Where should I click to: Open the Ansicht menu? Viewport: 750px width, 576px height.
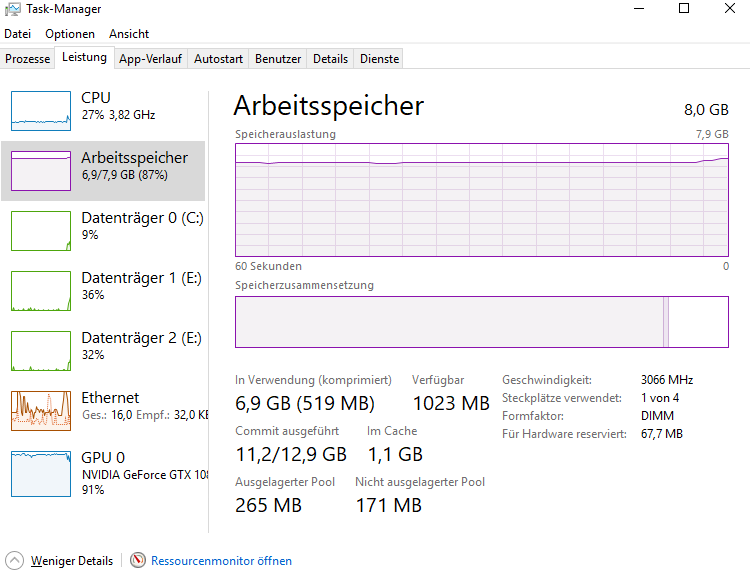point(129,34)
